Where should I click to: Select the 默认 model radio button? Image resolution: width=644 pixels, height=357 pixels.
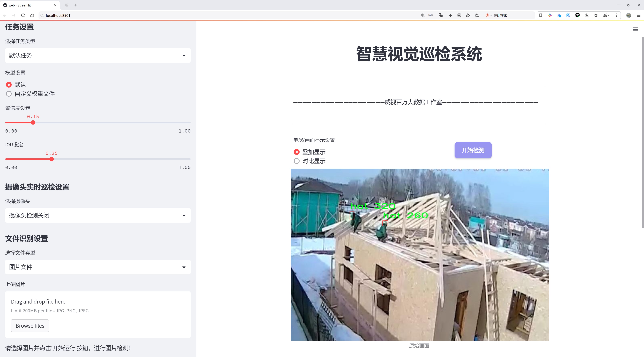[9, 85]
